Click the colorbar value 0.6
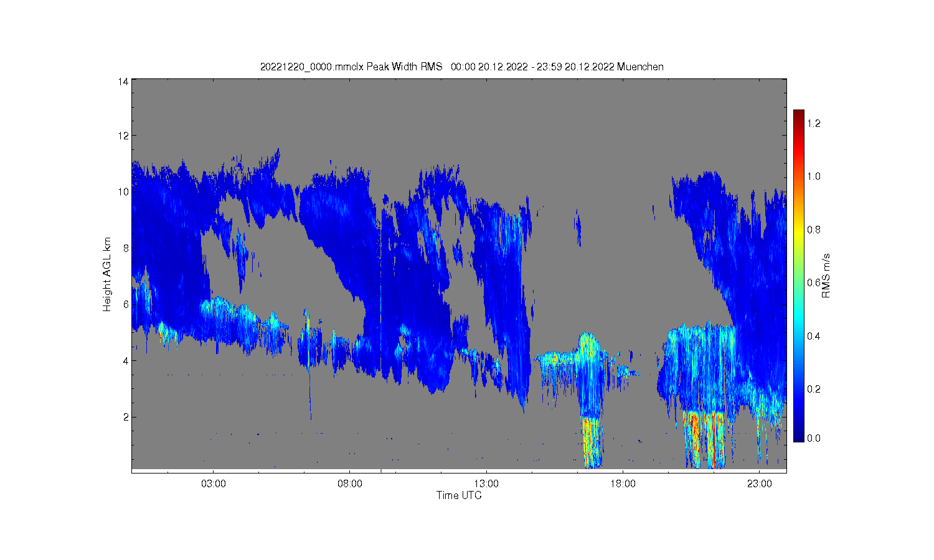Image resolution: width=934 pixels, height=560 pixels. 814,282
